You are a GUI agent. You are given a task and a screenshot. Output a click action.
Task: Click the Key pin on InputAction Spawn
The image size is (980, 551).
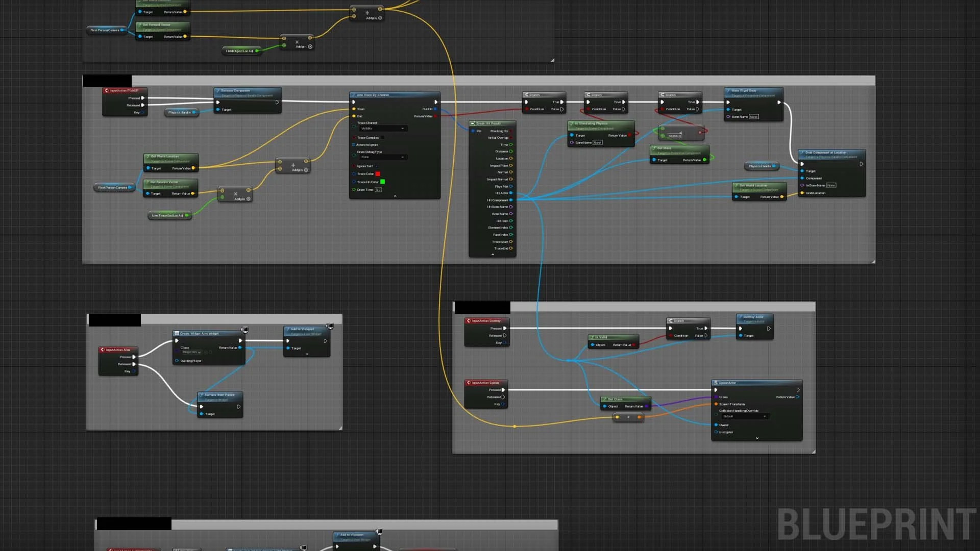tap(503, 404)
